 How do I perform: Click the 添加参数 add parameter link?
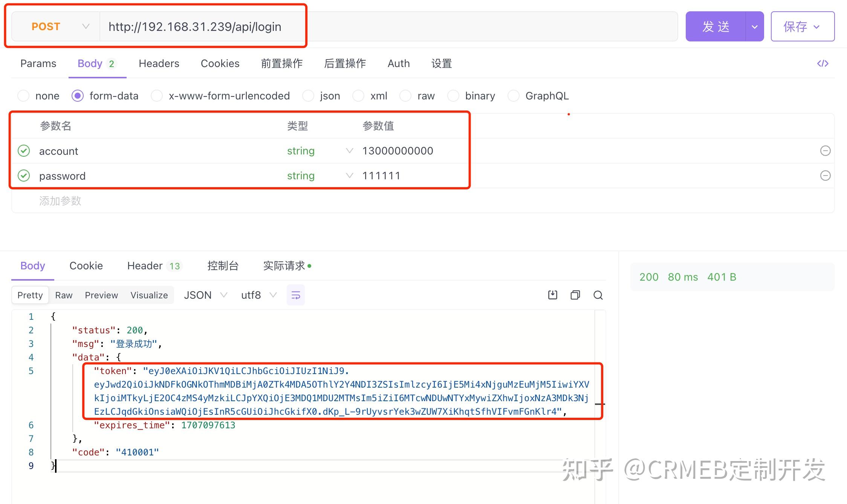tap(60, 201)
